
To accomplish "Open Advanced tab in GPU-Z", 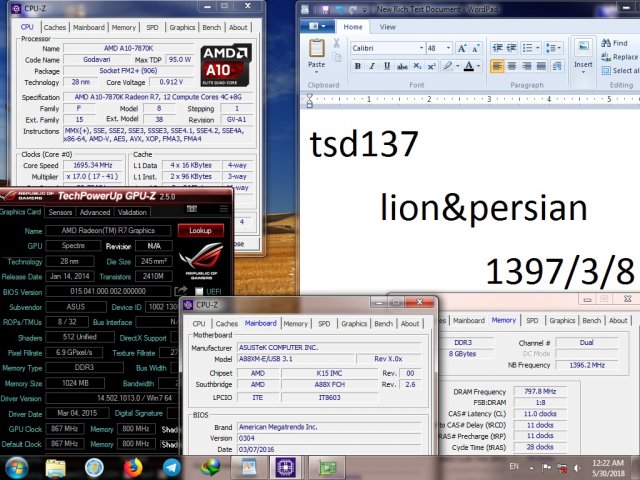I will click(x=95, y=212).
